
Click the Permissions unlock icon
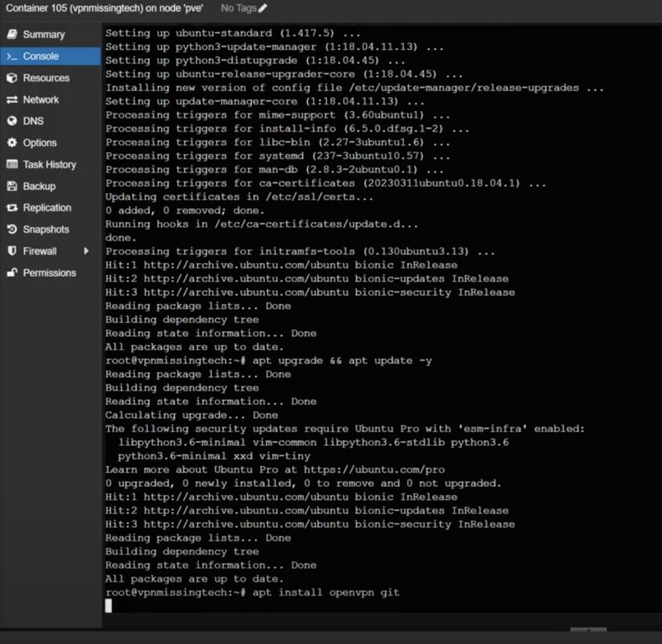click(11, 273)
